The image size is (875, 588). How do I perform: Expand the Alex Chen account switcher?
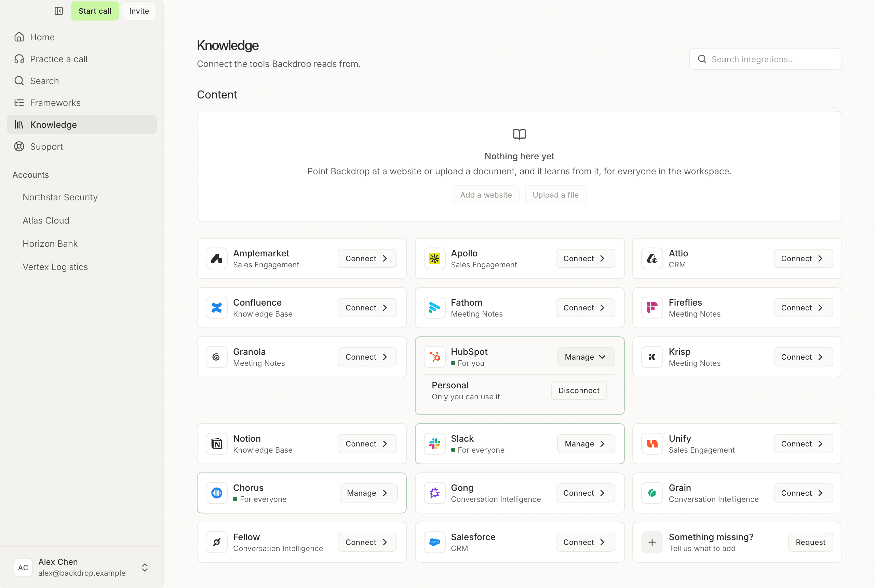pos(145,567)
